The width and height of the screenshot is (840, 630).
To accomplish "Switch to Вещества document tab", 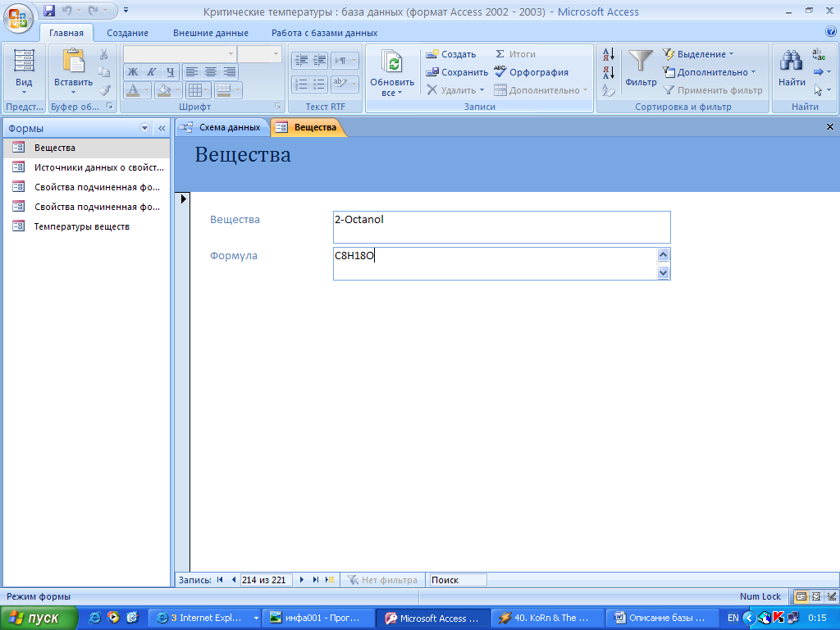I will 308,127.
